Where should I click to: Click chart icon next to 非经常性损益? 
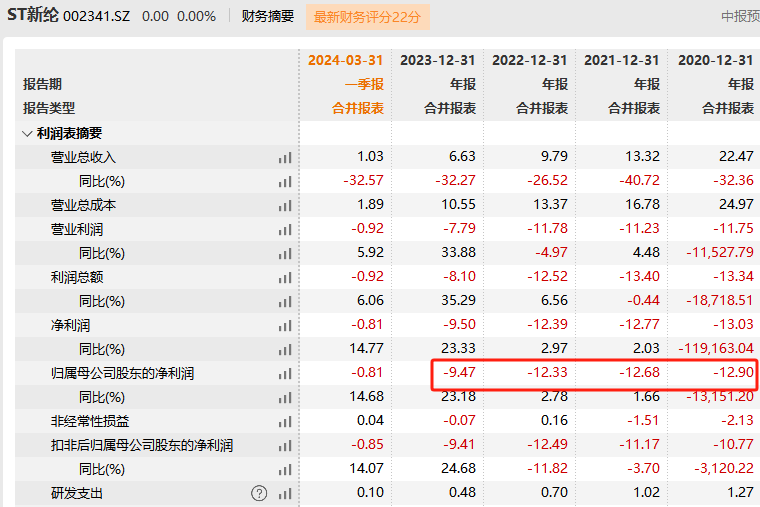[x=285, y=421]
